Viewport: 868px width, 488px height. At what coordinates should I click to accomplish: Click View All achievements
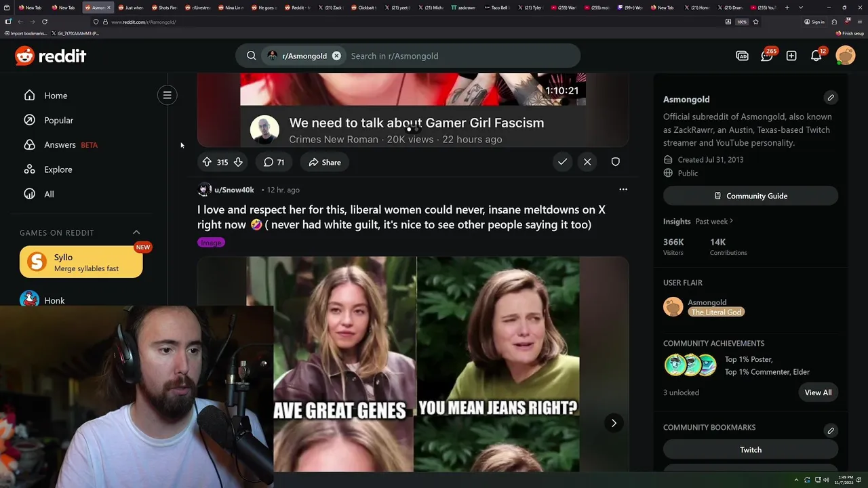point(818,392)
